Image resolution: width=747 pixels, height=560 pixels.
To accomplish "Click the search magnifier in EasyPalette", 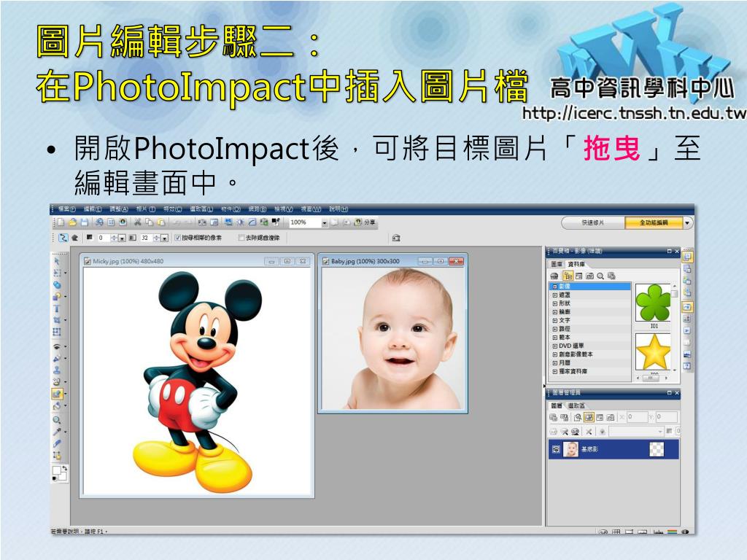I will [x=600, y=276].
